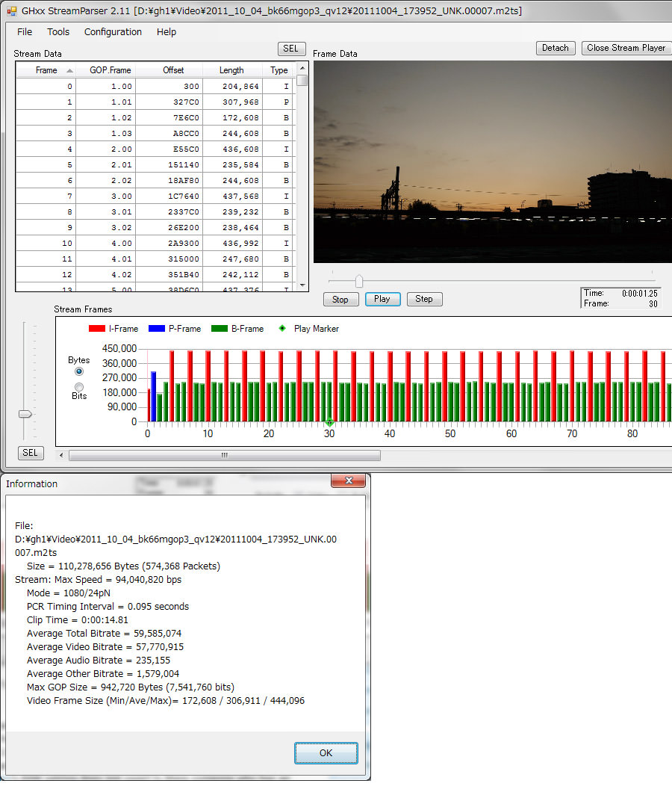Click OK in the Information dialog
This screenshot has width=672, height=807.
pyautogui.click(x=326, y=752)
